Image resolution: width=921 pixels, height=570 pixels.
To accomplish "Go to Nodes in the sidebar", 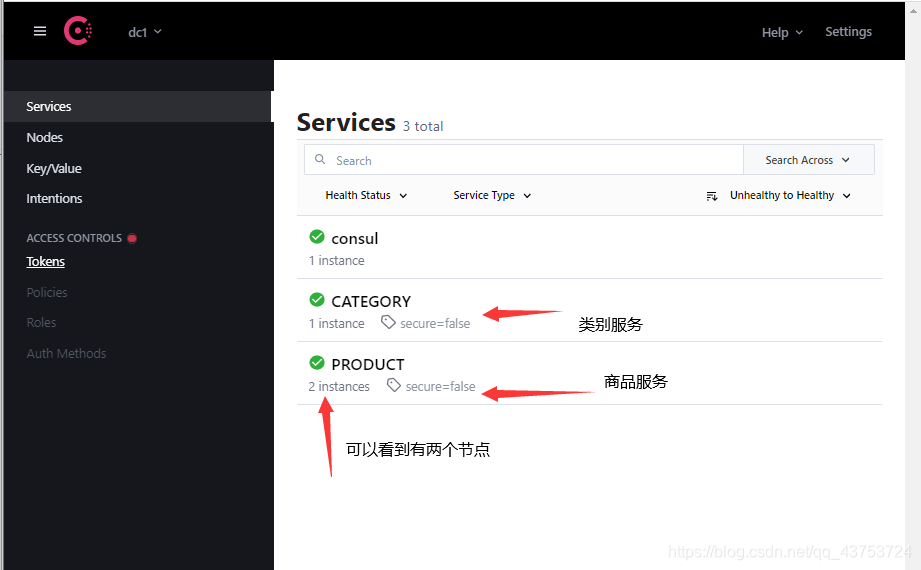I will pos(45,138).
